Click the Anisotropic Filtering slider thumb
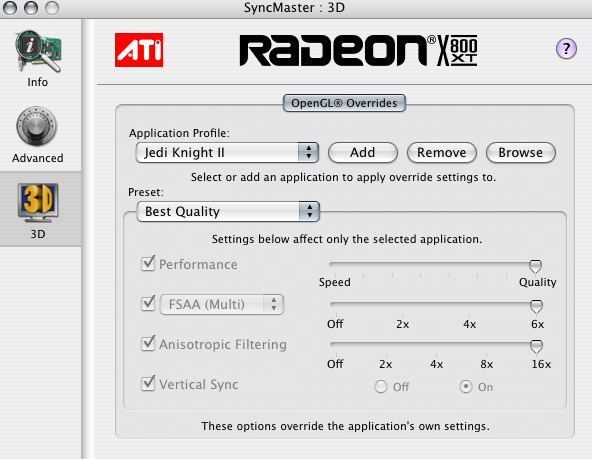This screenshot has height=459, width=592. [536, 346]
